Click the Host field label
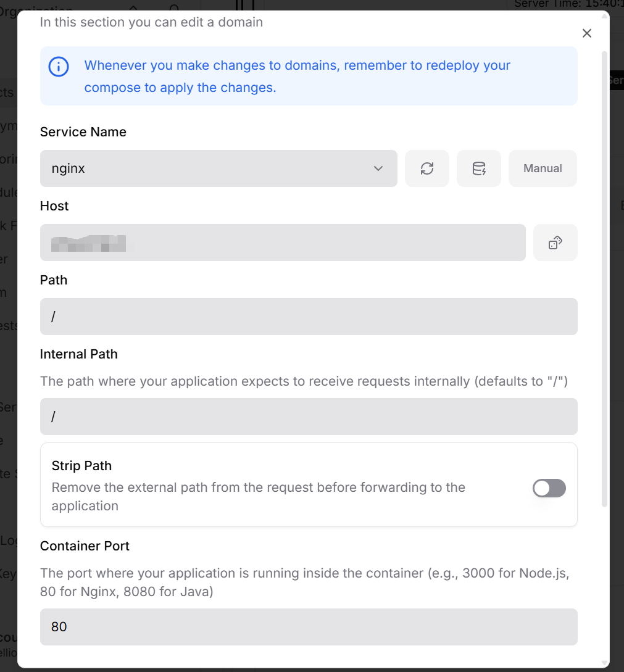Image resolution: width=624 pixels, height=672 pixels. point(54,206)
